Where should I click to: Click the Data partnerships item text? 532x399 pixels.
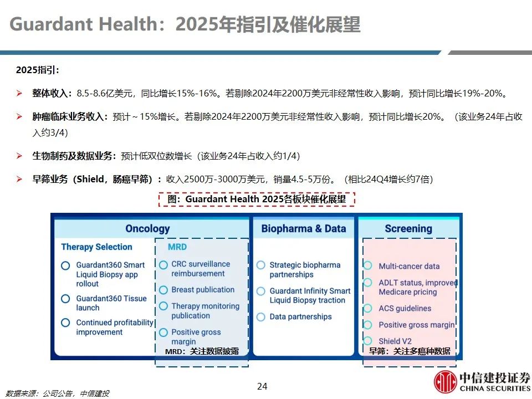[300, 316]
